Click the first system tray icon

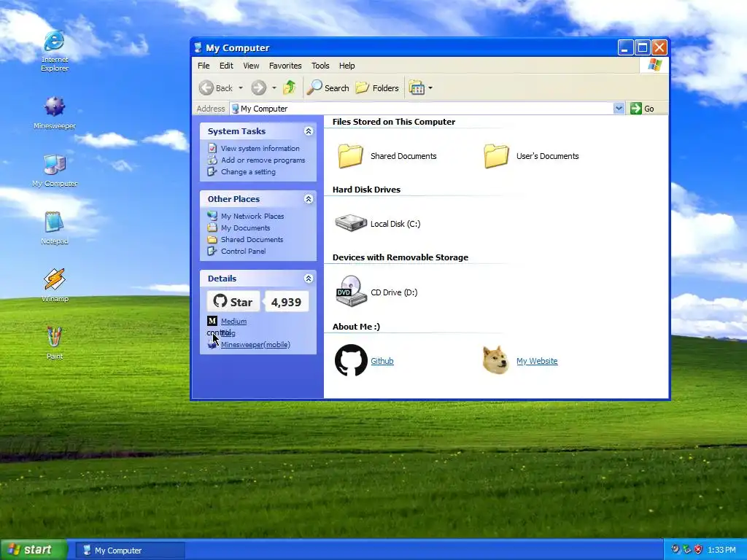tap(675, 550)
